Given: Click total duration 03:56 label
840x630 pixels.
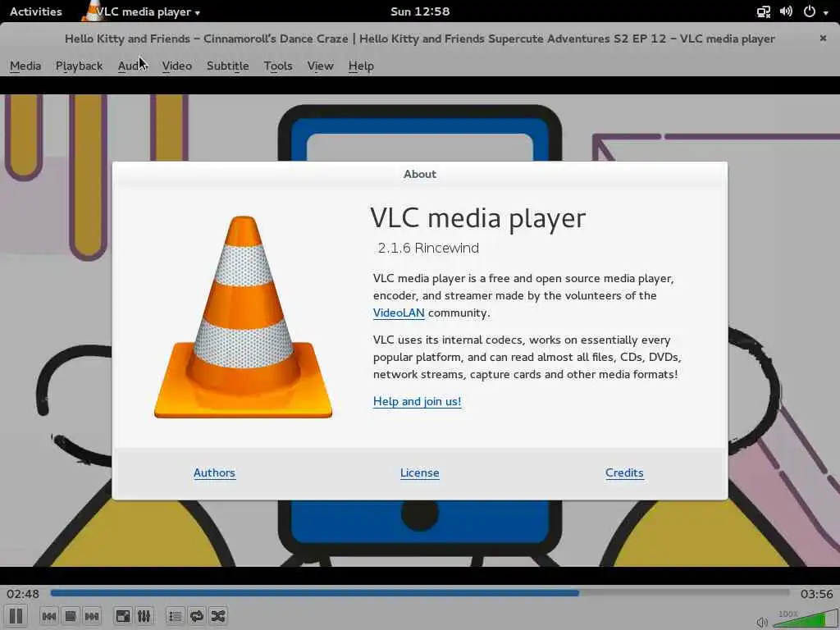Looking at the screenshot, I should 816,594.
